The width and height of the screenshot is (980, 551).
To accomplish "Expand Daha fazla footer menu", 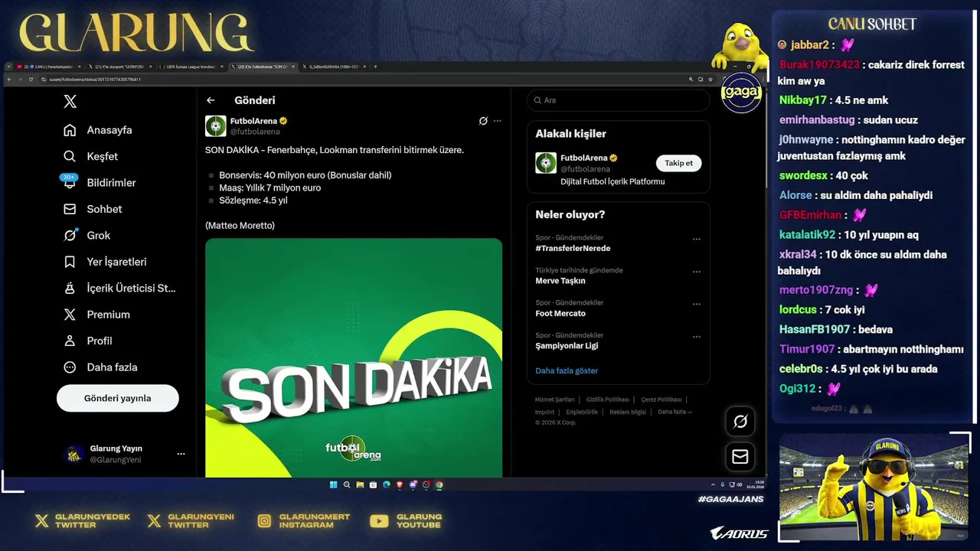I will (675, 412).
